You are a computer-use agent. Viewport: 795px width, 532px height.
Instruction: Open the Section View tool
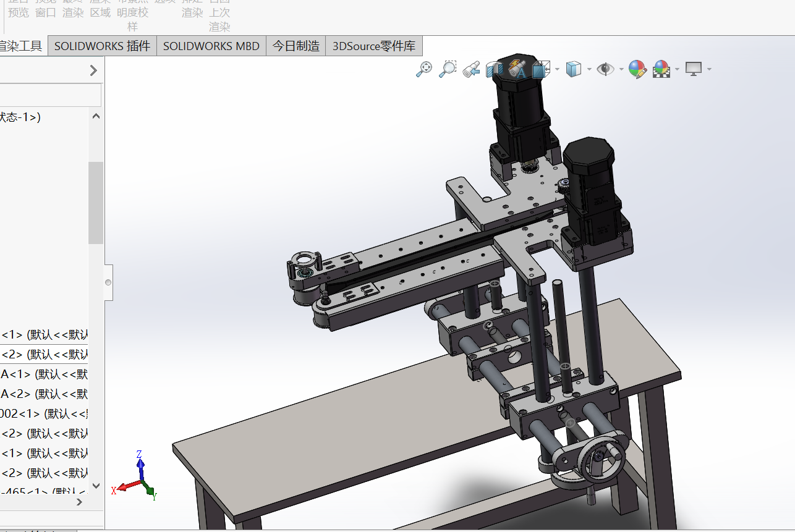tap(494, 69)
